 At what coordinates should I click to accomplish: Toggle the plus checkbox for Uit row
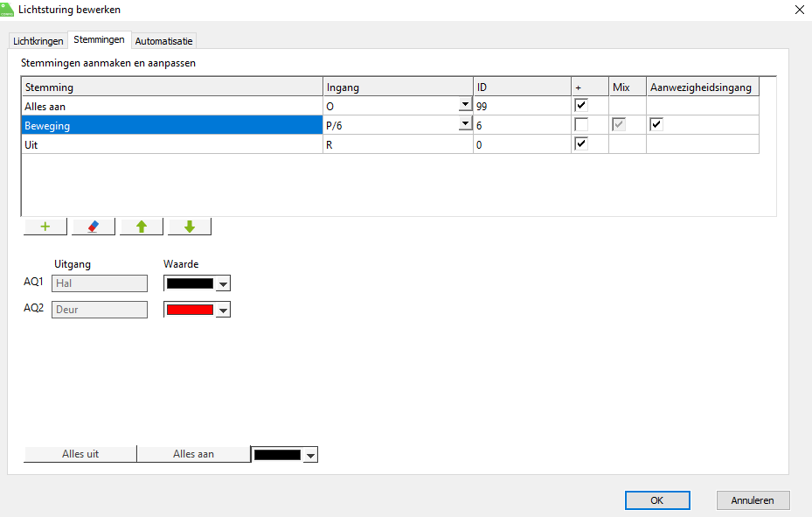(581, 143)
